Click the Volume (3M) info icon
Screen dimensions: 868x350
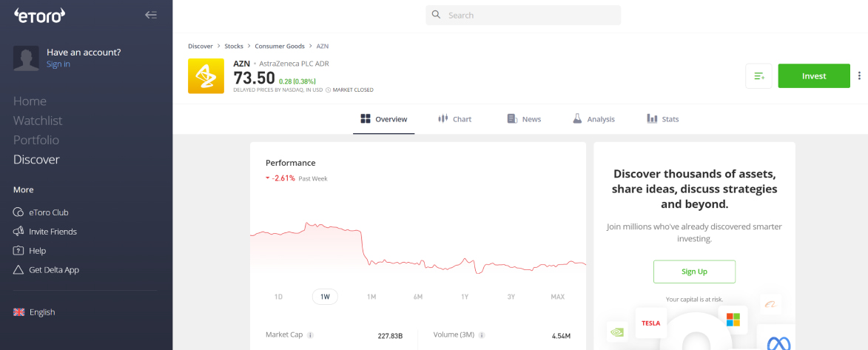[482, 336]
